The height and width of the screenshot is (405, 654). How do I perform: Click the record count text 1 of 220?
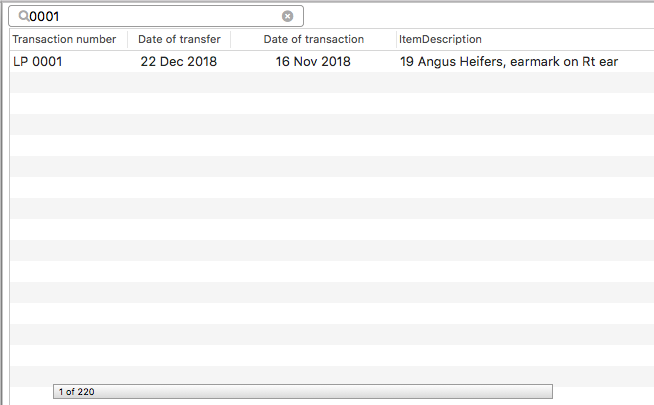[x=76, y=392]
